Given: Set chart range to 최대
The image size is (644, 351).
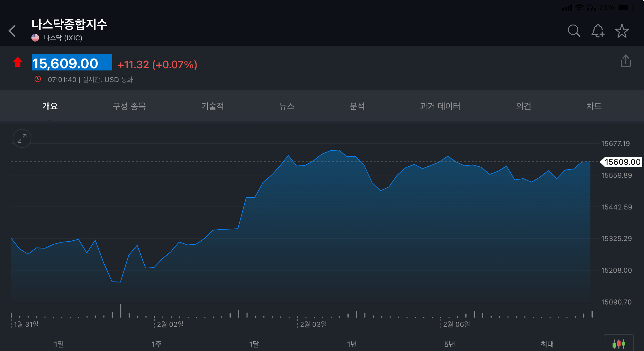Looking at the screenshot, I should [x=547, y=344].
